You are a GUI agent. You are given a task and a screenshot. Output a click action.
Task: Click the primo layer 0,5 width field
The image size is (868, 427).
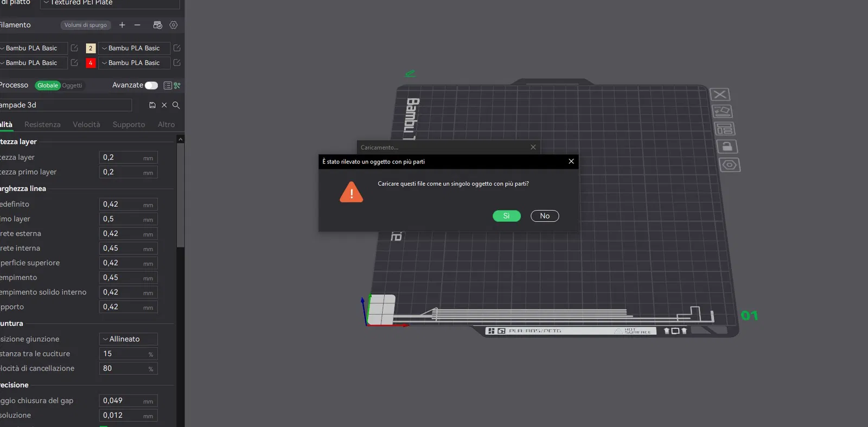129,219
